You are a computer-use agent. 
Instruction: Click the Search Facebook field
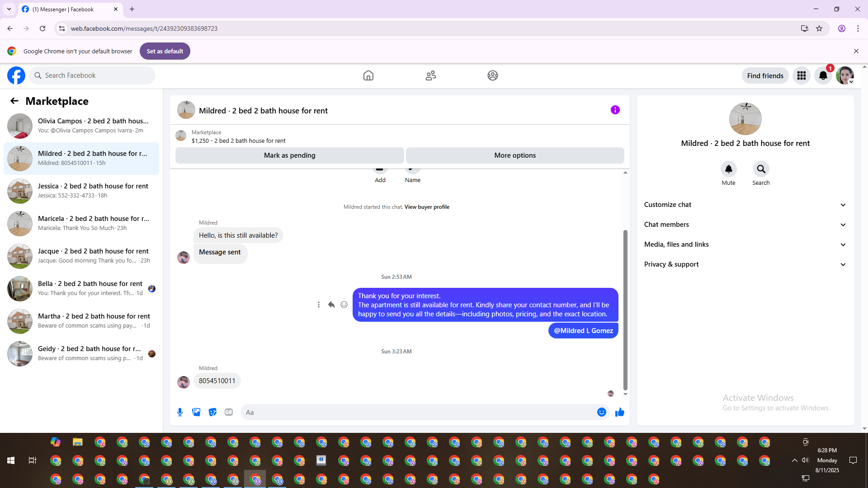(93, 75)
